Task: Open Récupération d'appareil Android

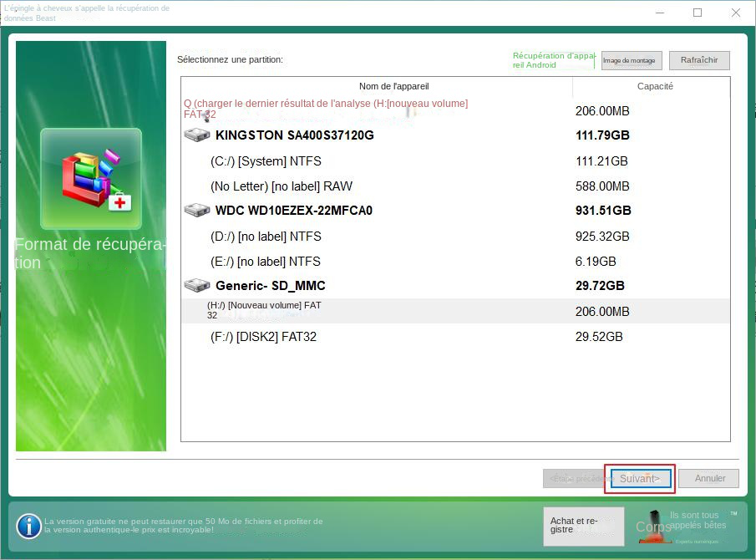Action: click(553, 60)
